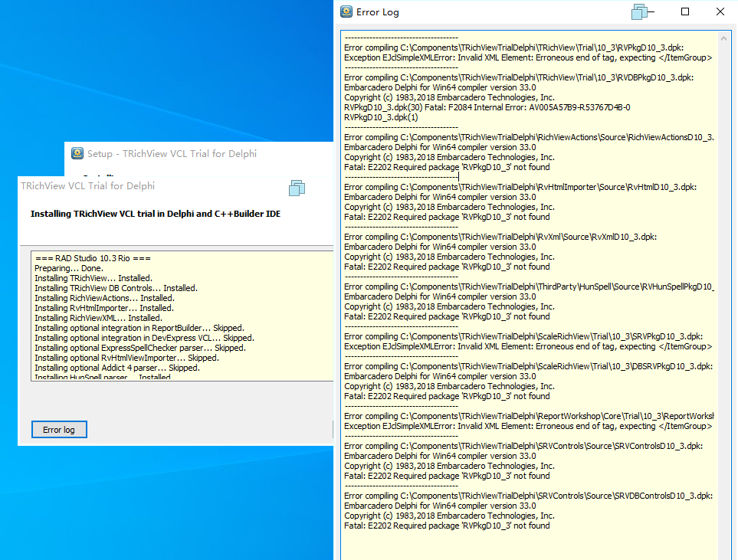Select the '=== RAD Studio 10.3 Rio ===' line
The width and height of the screenshot is (738, 560).
[93, 258]
